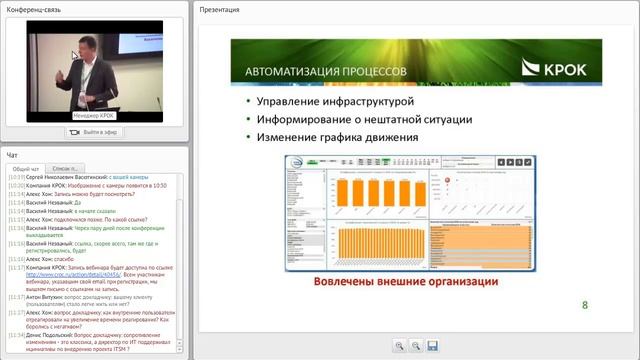
Task: Click Алекс Хонс message Запись можно будет посмотреть
Action: point(72,194)
